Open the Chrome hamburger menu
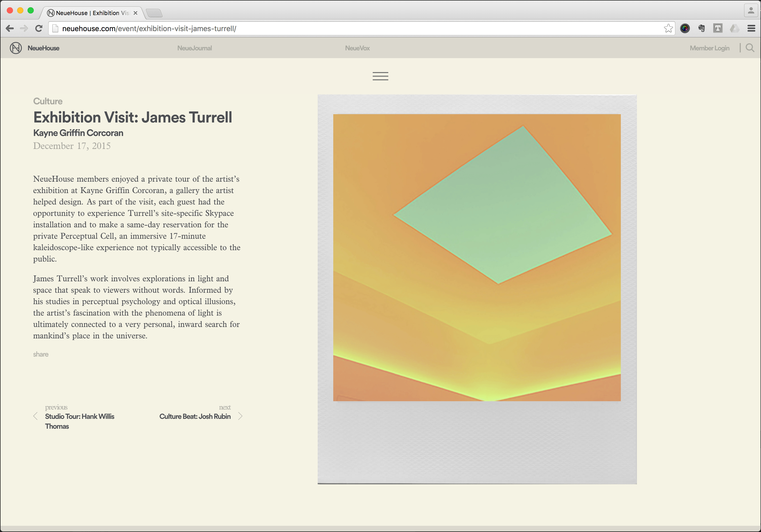 tap(751, 29)
